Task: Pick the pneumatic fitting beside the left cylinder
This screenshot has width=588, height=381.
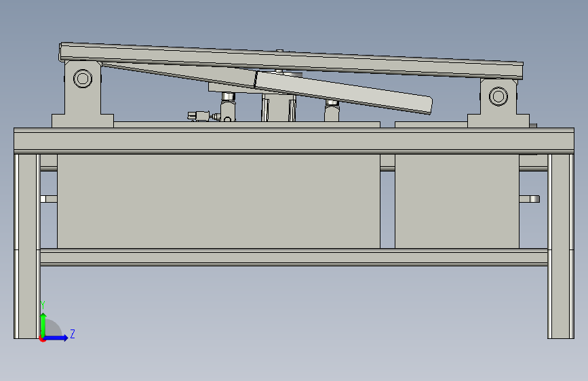Action: tap(203, 116)
